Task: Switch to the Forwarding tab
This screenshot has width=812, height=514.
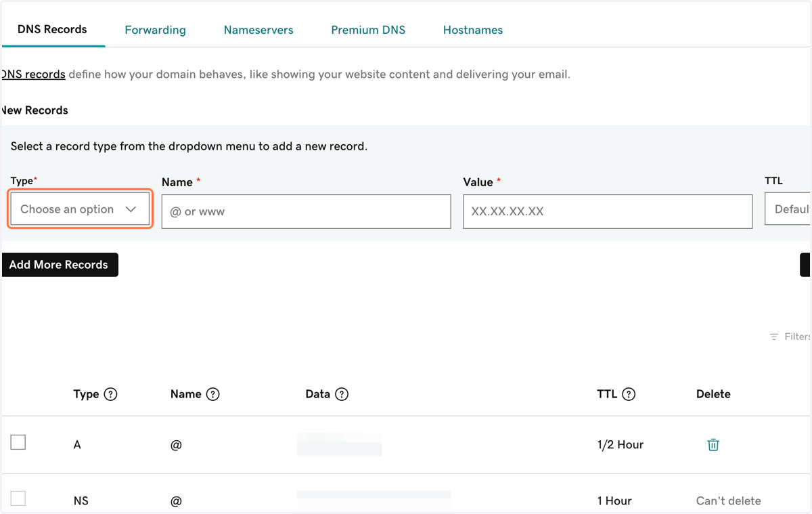Action: (x=155, y=30)
